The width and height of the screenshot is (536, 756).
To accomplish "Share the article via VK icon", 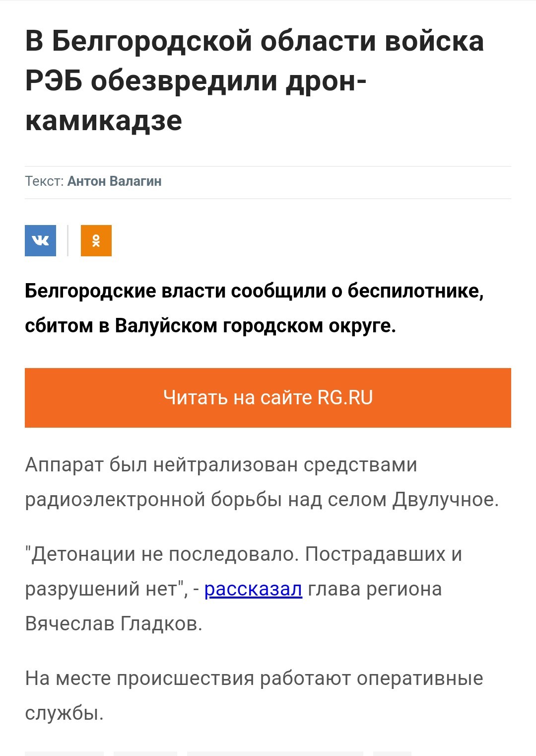I will click(x=40, y=240).
